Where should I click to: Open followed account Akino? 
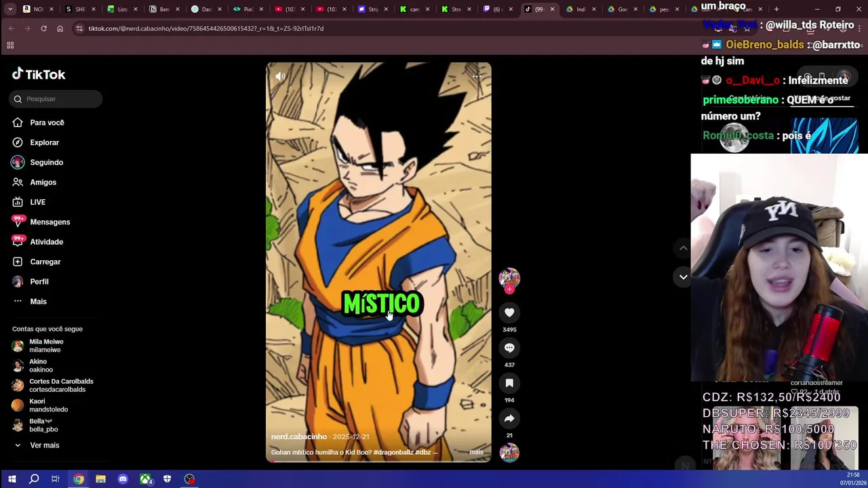pyautogui.click(x=33, y=366)
